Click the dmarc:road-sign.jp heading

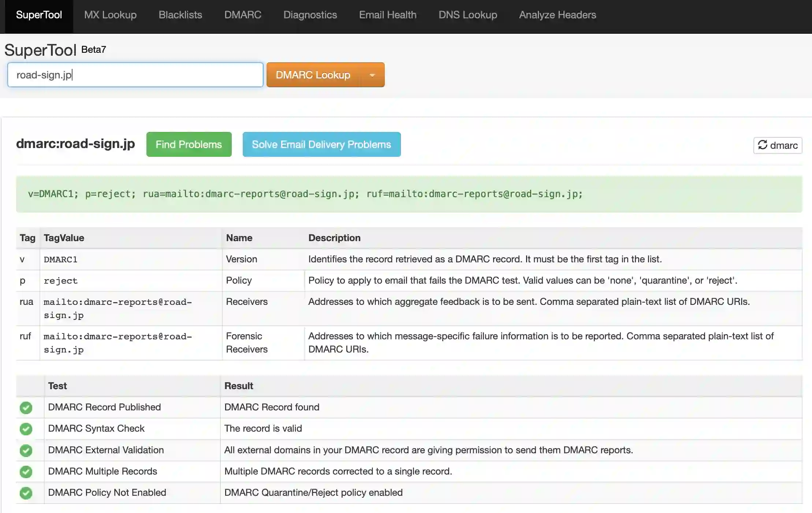click(x=75, y=144)
